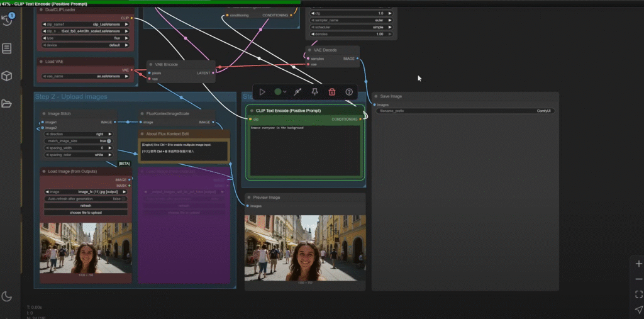
Task: Increase cfg value with right arrow
Action: click(390, 13)
